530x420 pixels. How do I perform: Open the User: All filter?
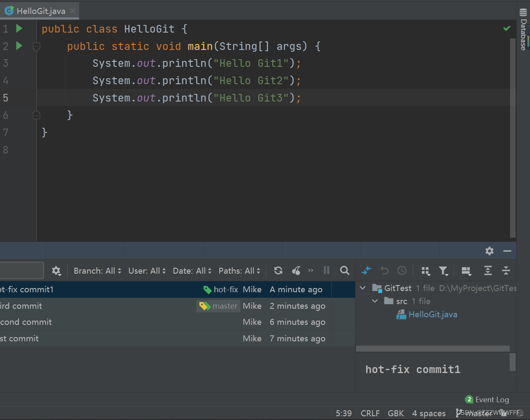[x=147, y=271]
